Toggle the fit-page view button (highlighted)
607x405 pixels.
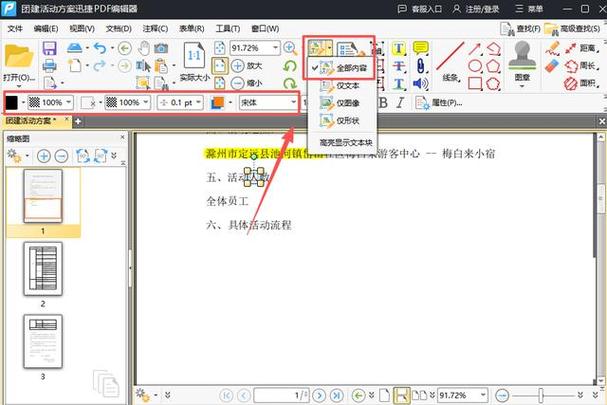coord(219,66)
